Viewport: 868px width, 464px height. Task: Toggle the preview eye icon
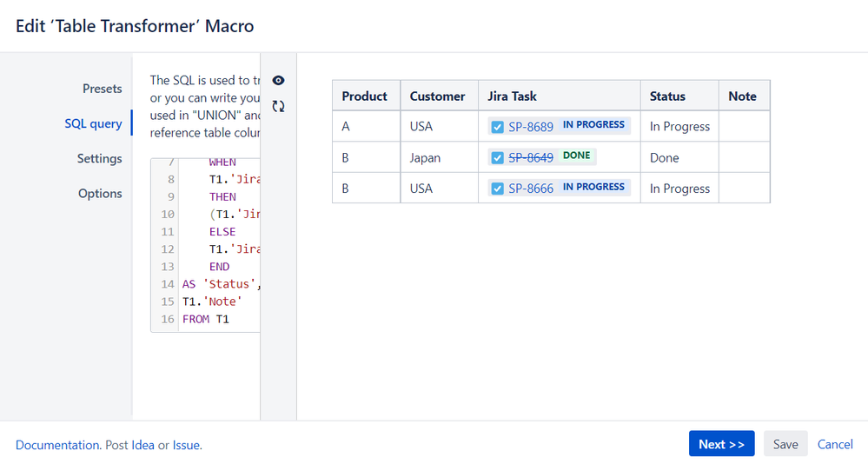click(x=278, y=81)
